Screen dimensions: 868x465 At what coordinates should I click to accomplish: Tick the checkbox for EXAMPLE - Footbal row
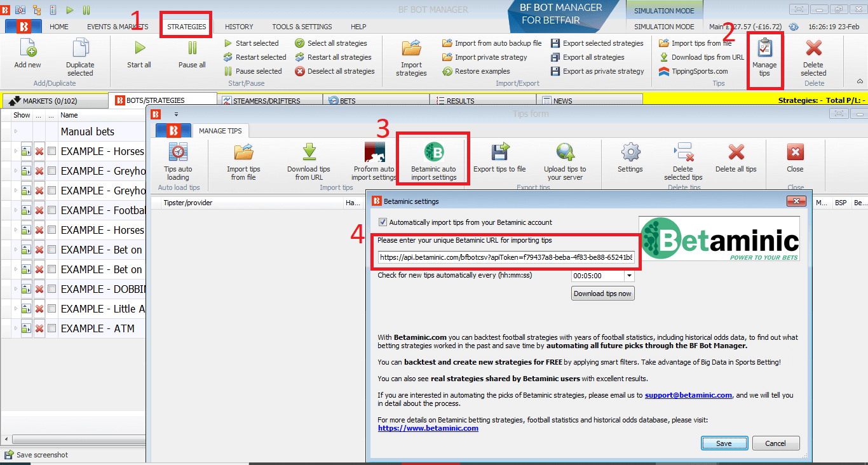(x=52, y=210)
